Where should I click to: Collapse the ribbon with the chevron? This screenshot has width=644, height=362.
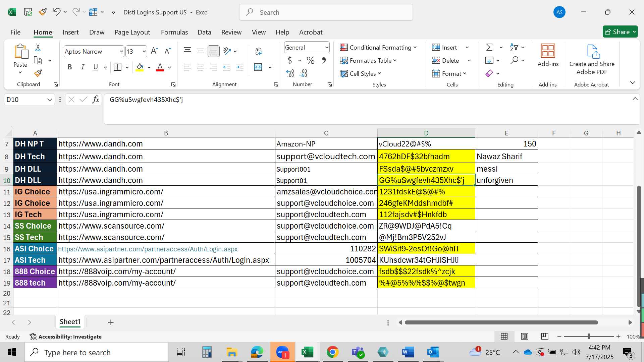633,83
